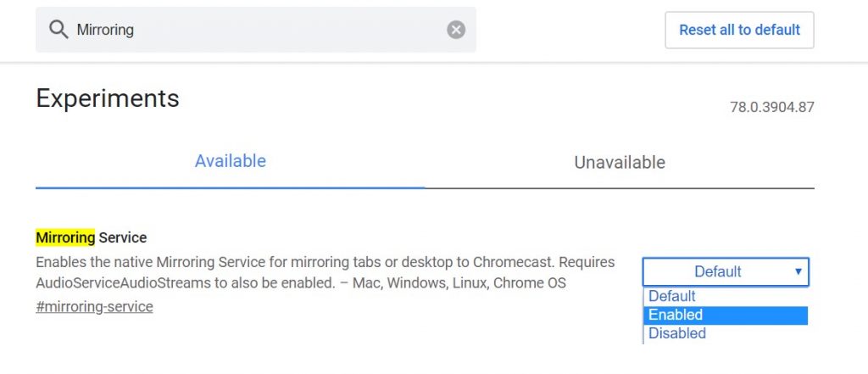Focus the search flags field containing Mirroring

(256, 30)
